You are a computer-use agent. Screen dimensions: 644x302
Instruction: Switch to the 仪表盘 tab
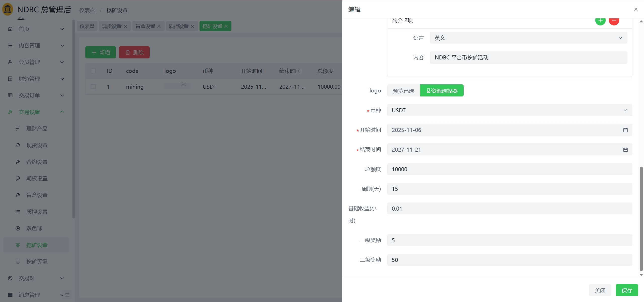[87, 26]
